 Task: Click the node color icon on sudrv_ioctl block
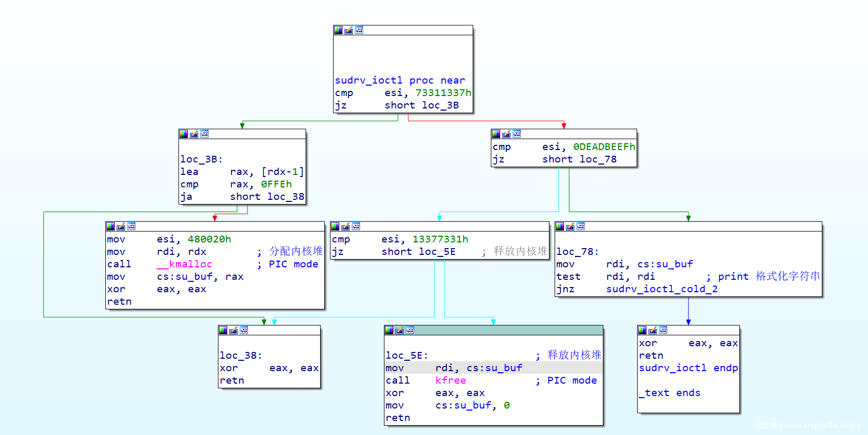pos(338,30)
